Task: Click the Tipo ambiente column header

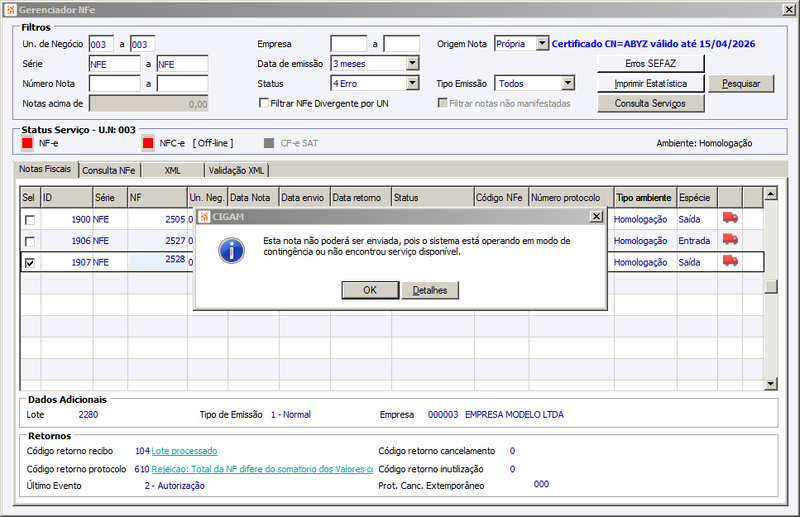Action: click(x=645, y=198)
